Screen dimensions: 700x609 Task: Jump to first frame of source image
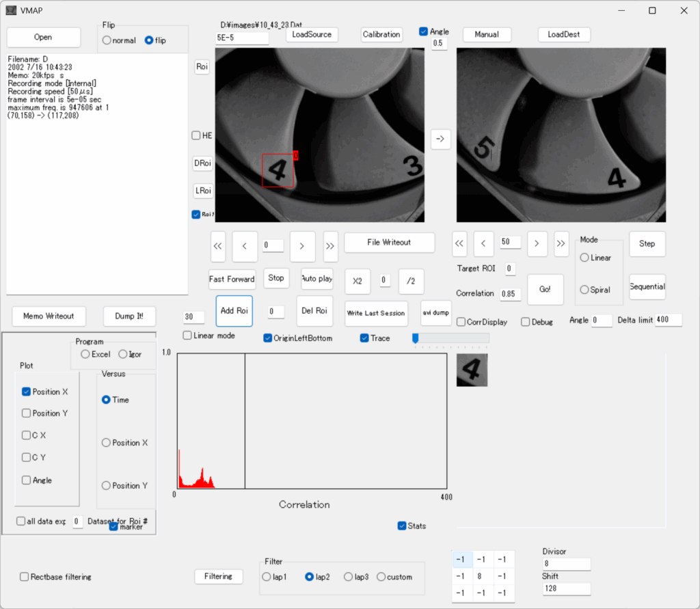point(218,247)
